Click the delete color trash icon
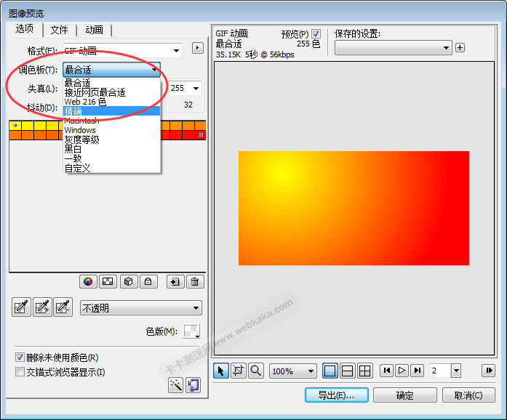 (194, 282)
